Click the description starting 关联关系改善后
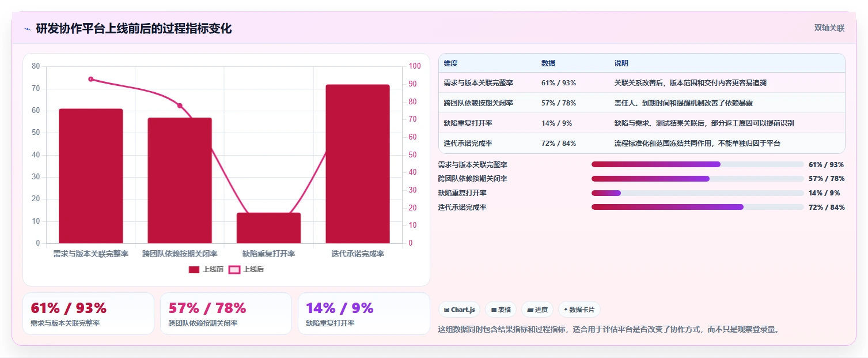Screen dimensions: 868x358 coord(691,83)
